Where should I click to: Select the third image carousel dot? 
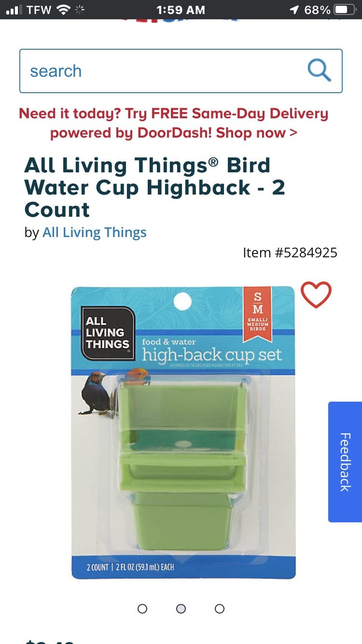[x=220, y=609]
